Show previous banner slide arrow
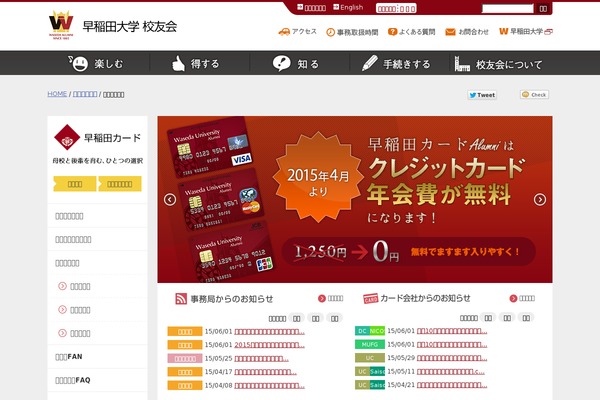The image size is (600, 400). (170, 199)
